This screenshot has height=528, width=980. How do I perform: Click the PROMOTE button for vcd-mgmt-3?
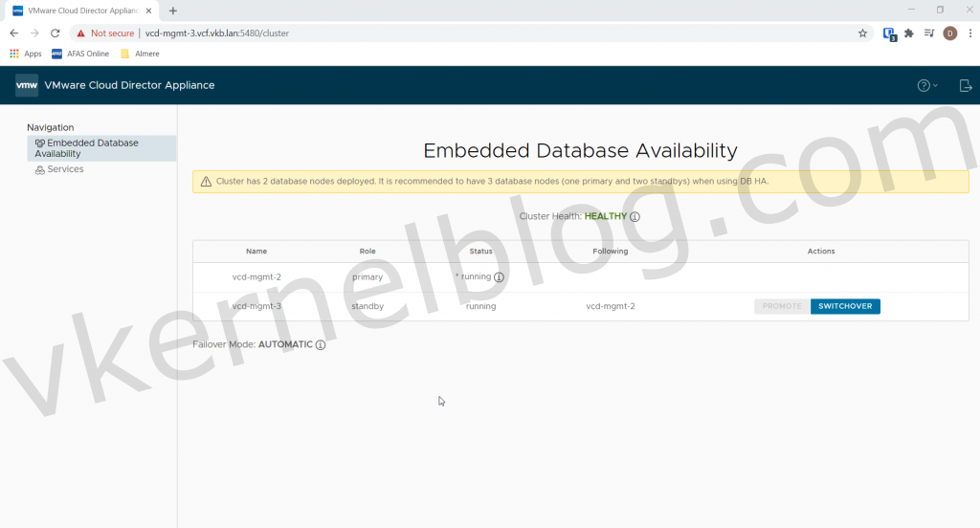click(782, 306)
